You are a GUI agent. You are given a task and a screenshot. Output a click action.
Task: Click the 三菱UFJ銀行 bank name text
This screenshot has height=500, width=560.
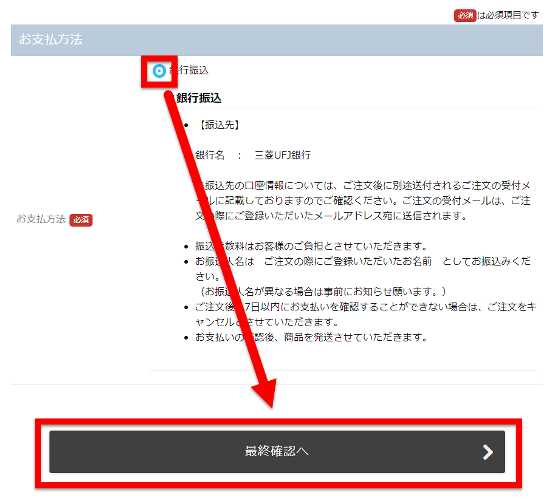[282, 155]
